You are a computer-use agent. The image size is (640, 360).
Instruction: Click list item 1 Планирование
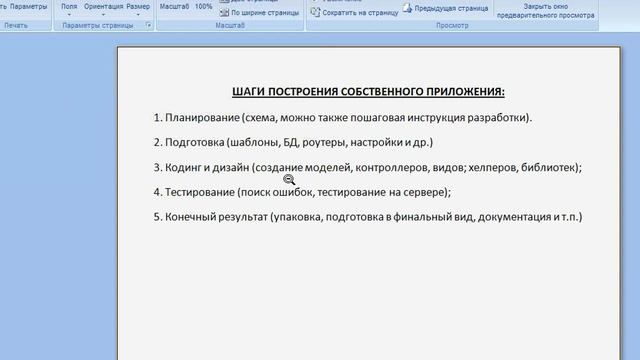click(343, 118)
